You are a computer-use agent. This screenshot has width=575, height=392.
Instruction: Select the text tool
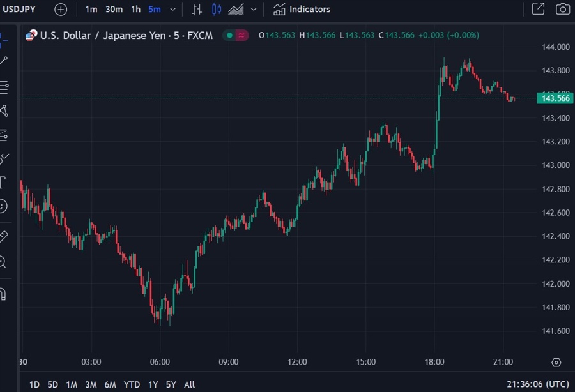3,182
